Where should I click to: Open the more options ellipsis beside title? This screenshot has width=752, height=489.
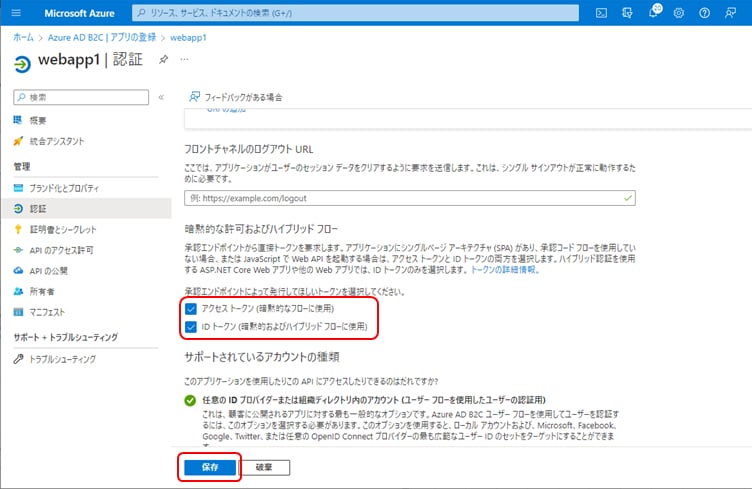184,59
